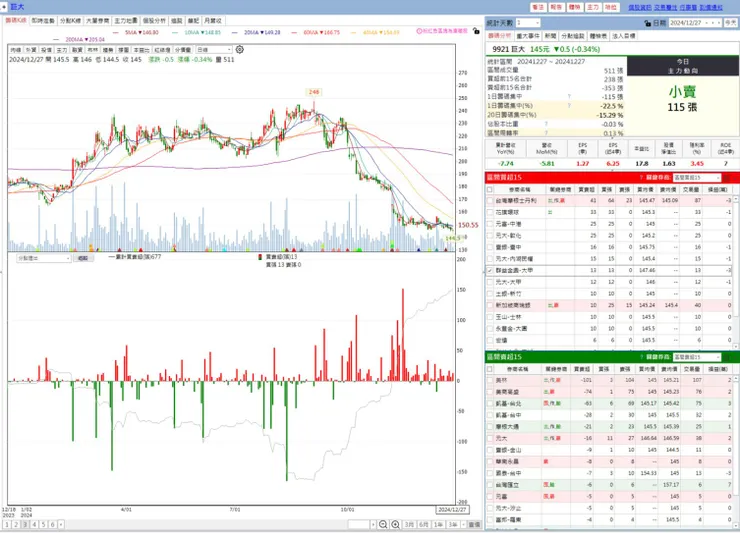Open the 日線 period dropdown
This screenshot has width=740, height=533.
pos(214,50)
